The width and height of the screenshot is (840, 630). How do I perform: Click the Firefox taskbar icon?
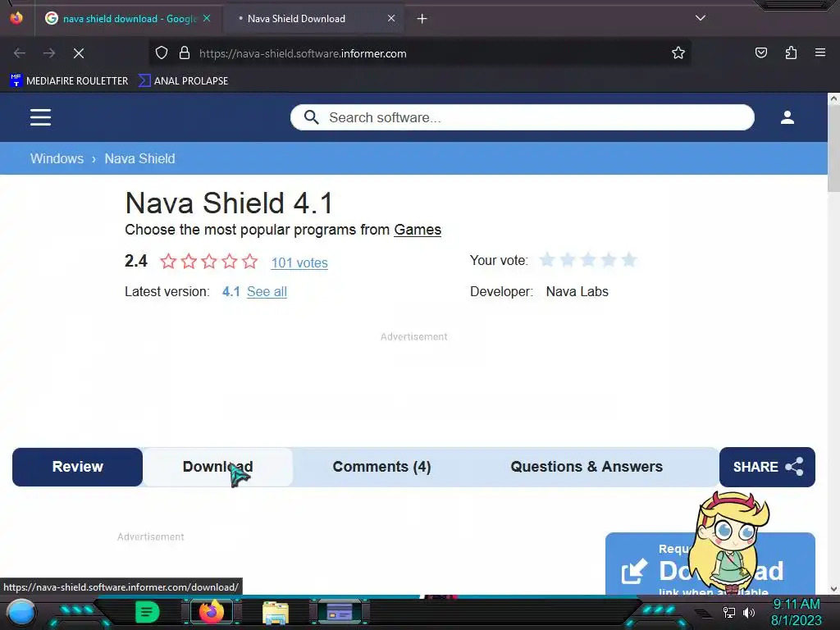point(212,612)
